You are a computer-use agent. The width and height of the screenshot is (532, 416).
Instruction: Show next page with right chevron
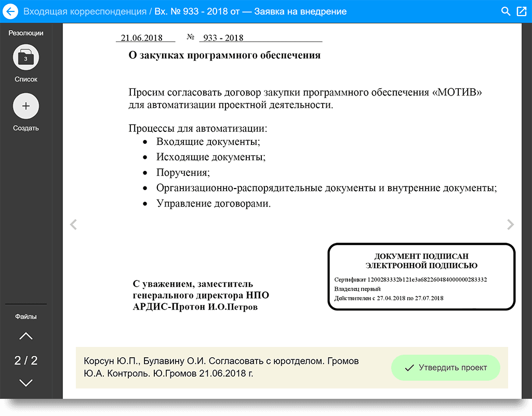pyautogui.click(x=510, y=224)
